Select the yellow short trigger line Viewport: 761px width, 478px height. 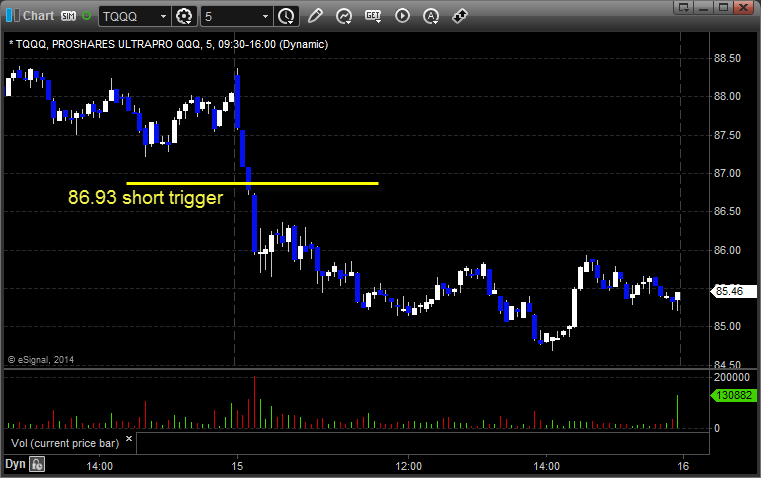tap(252, 183)
